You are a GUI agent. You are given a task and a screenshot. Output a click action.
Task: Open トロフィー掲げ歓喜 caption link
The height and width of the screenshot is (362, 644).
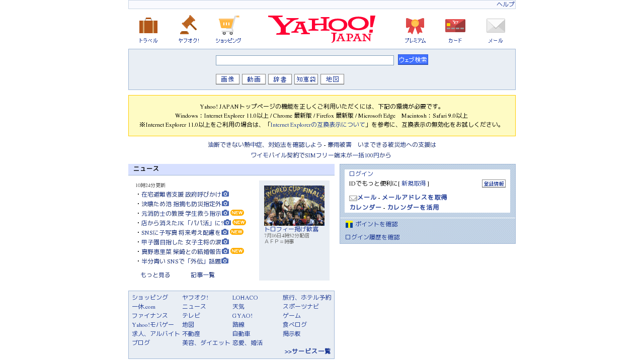291,229
